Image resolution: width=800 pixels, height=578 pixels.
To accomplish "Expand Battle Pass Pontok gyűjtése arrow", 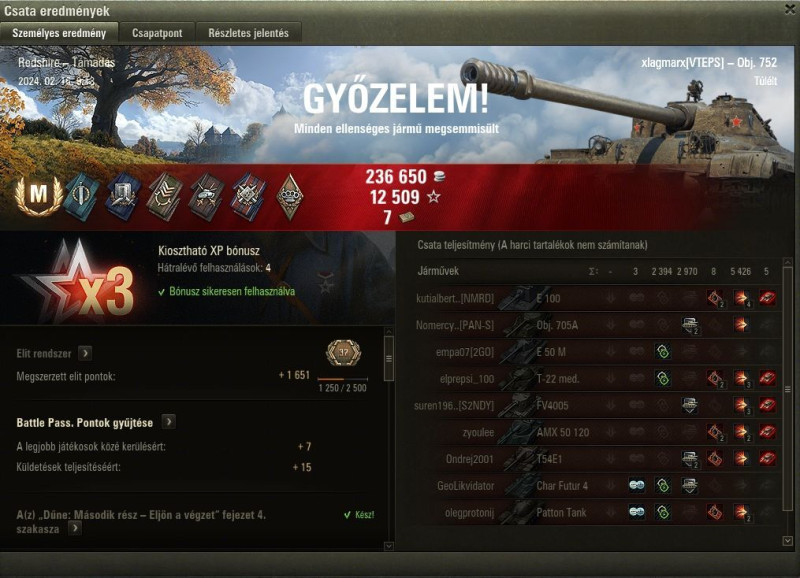I will click(x=168, y=422).
